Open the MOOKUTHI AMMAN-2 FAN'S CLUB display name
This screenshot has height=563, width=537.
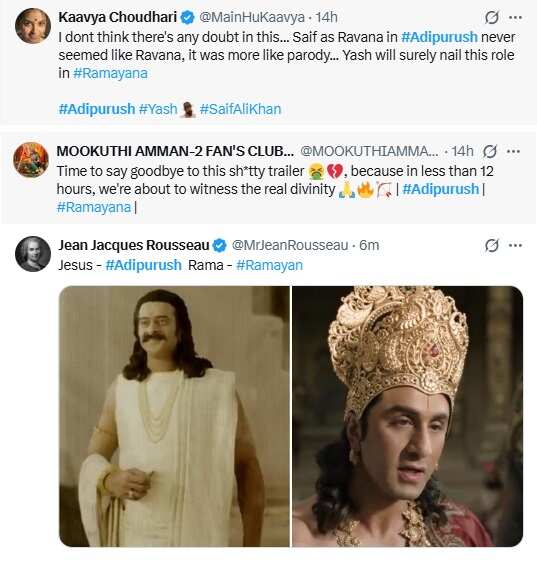coord(175,151)
